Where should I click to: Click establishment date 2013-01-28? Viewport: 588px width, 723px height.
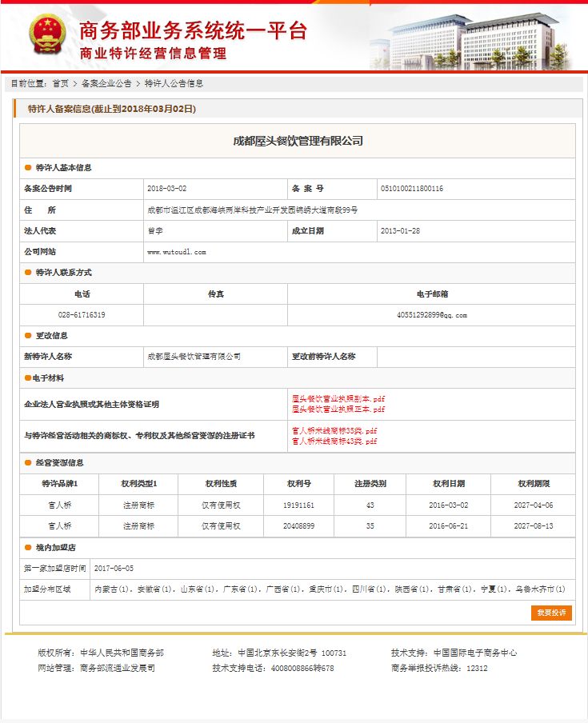(400, 231)
